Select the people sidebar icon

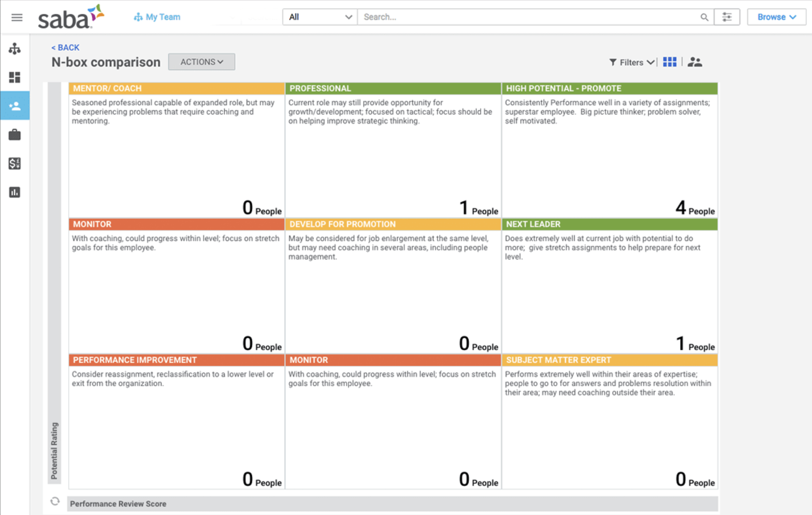point(15,106)
